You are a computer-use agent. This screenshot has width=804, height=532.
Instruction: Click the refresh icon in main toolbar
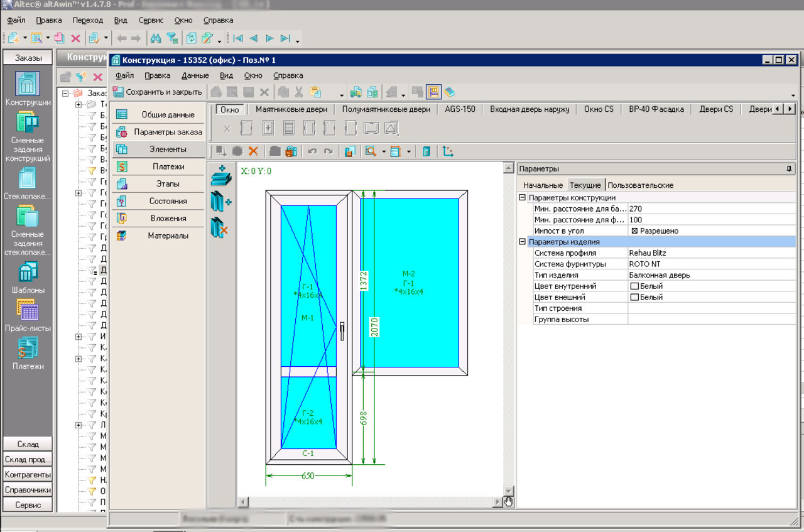click(192, 38)
